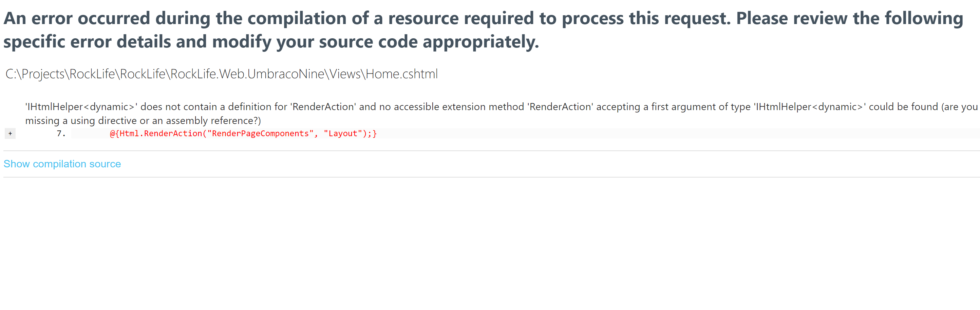Click the IHtmlHelper<dynamic> error message start
Screen dimensions: 980x310
coord(81,107)
